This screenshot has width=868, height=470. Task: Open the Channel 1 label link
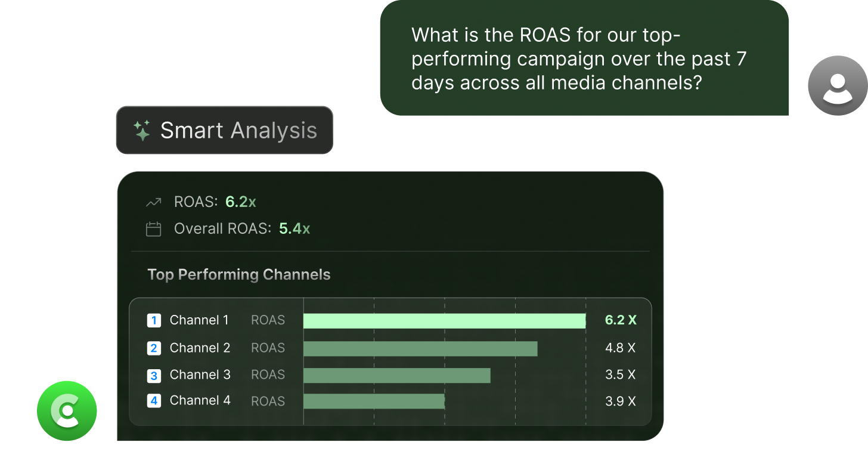(200, 320)
